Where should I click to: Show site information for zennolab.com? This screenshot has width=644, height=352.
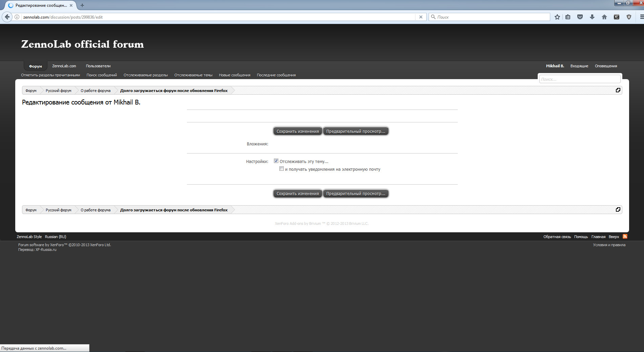pos(17,17)
